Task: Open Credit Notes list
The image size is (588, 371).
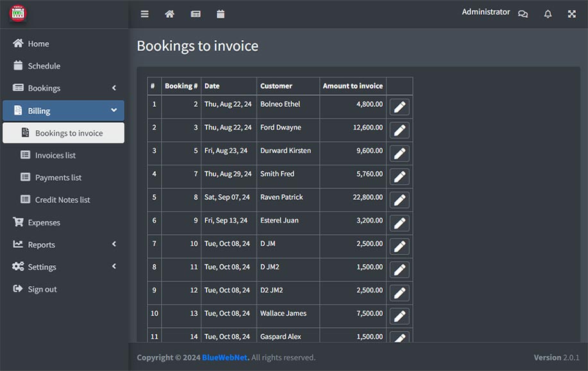Action: click(63, 200)
